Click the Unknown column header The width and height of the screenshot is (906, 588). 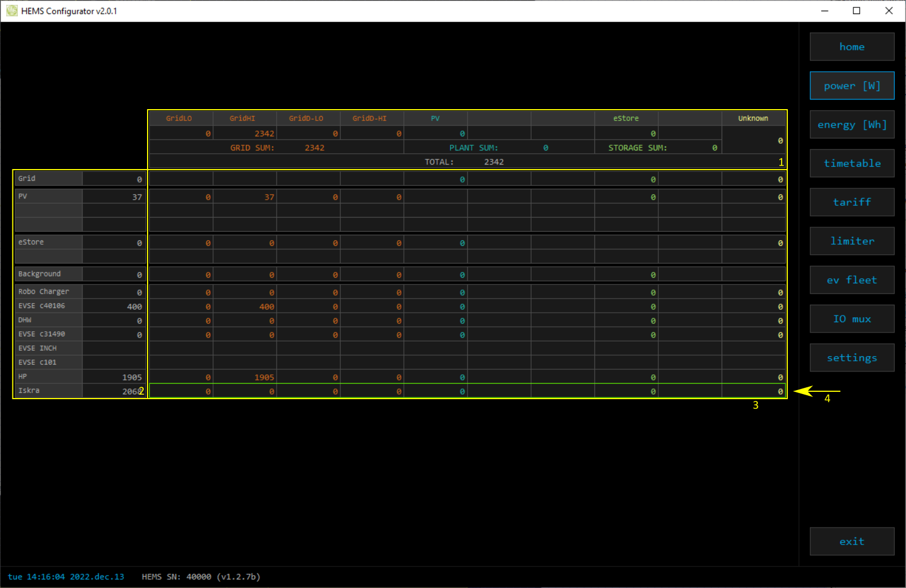(753, 118)
